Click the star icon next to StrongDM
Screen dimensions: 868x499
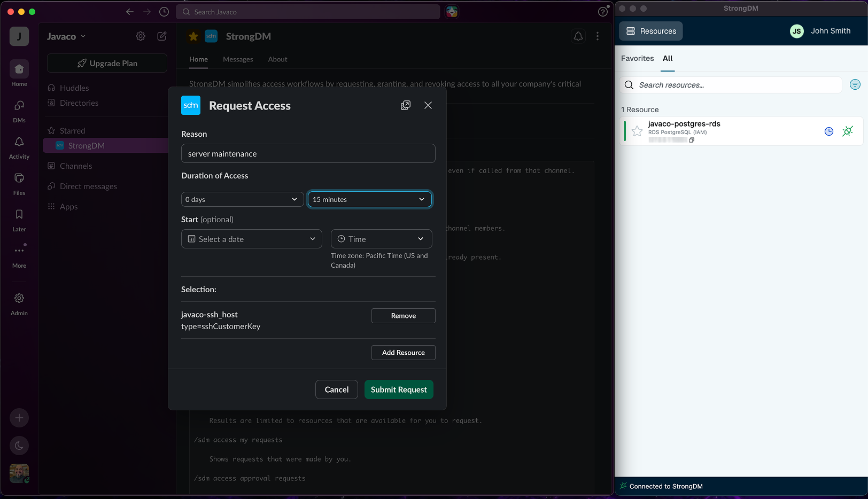click(x=193, y=36)
